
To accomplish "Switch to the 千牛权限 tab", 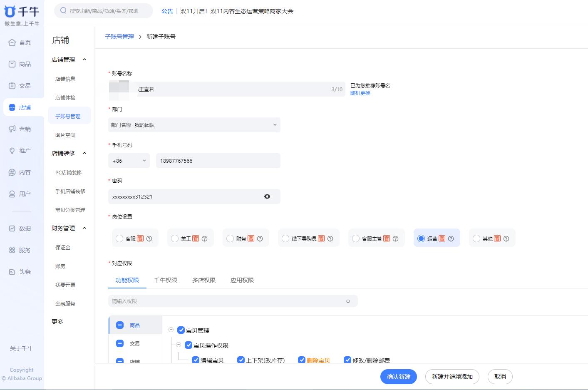I will (x=165, y=280).
